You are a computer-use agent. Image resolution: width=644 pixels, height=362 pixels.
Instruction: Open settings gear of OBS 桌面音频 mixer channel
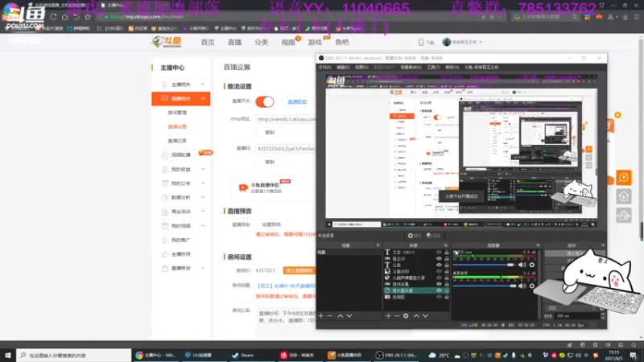[x=532, y=286]
